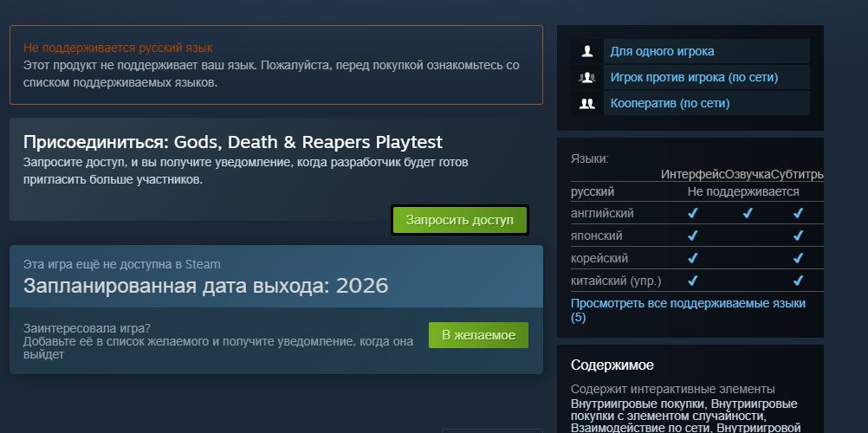Click the English audio (Озвучка) checkmark
This screenshot has height=433, width=868.
pyautogui.click(x=748, y=213)
